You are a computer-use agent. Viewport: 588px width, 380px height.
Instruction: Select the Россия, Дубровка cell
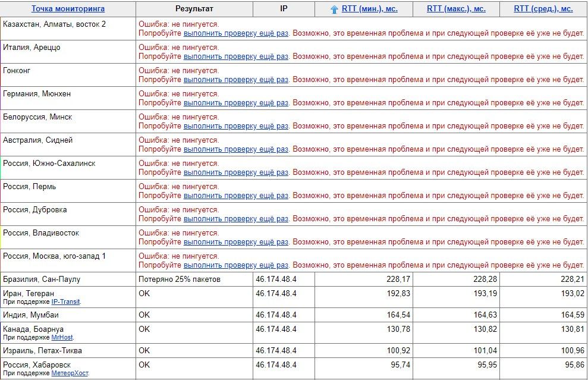tap(68, 214)
